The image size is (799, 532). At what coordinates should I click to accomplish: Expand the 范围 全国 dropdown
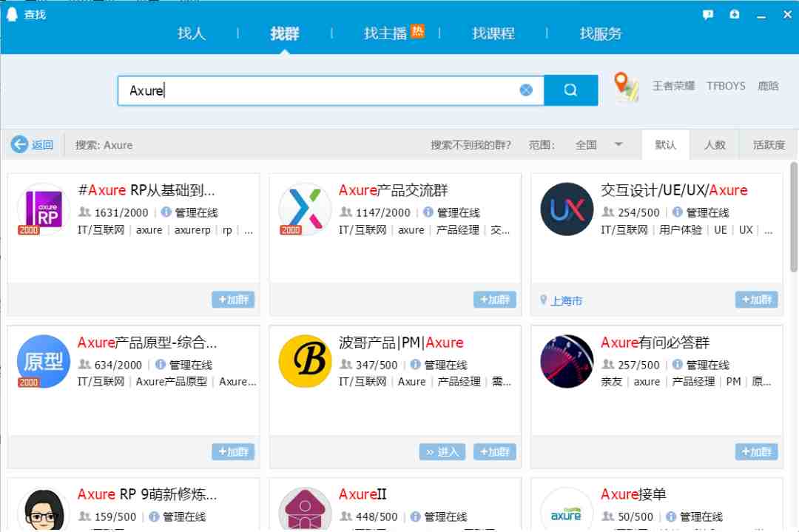tap(618, 144)
